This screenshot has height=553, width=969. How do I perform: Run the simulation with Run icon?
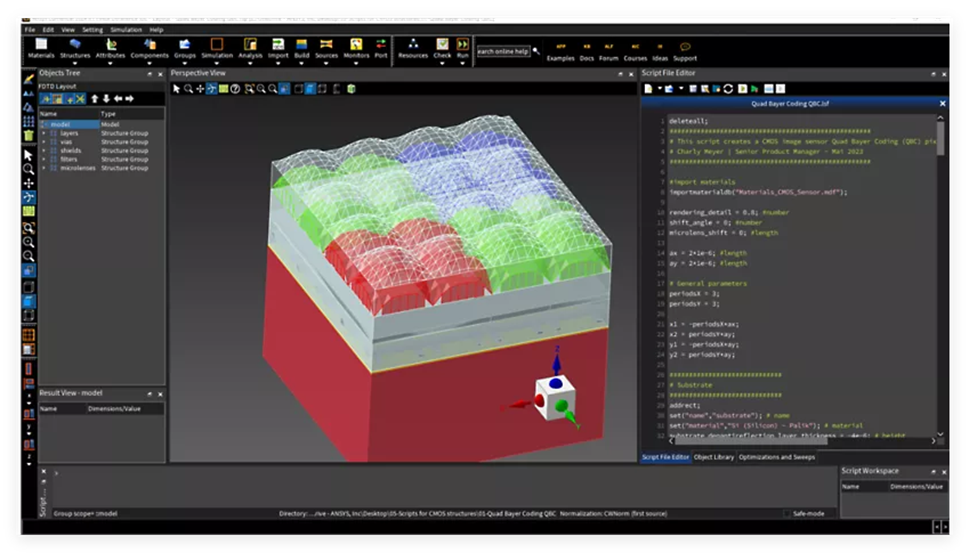tap(462, 44)
